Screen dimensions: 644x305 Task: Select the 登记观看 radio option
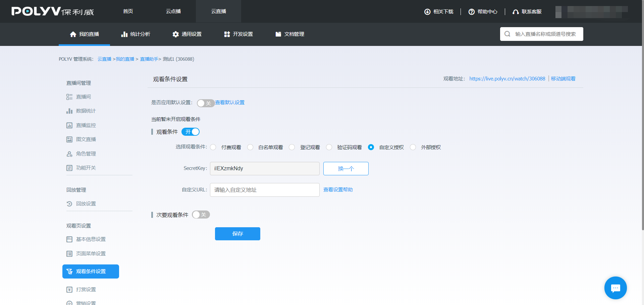[x=292, y=147]
